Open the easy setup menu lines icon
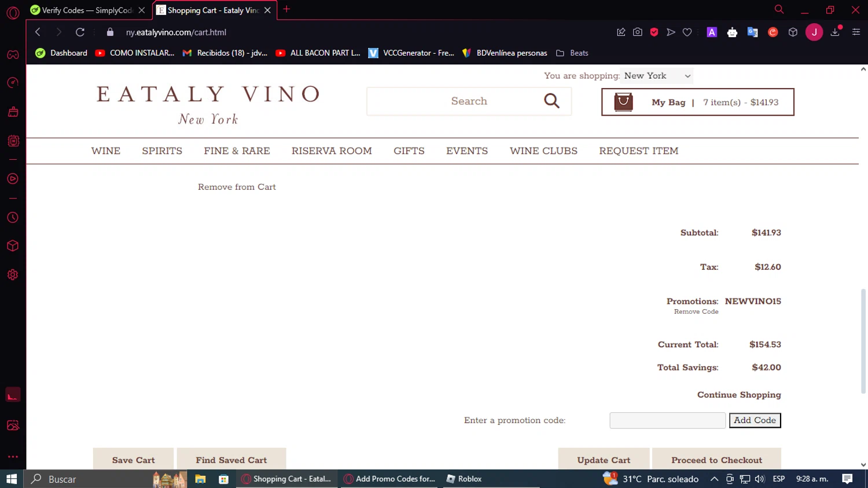The width and height of the screenshot is (868, 488). point(856,32)
